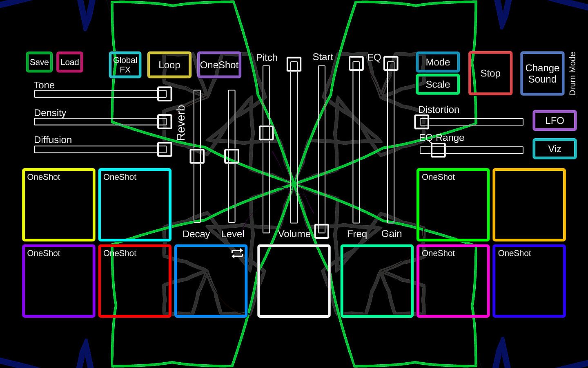Screen dimensions: 588x368
Task: Tap the mint green pad
Action: pyautogui.click(x=377, y=281)
